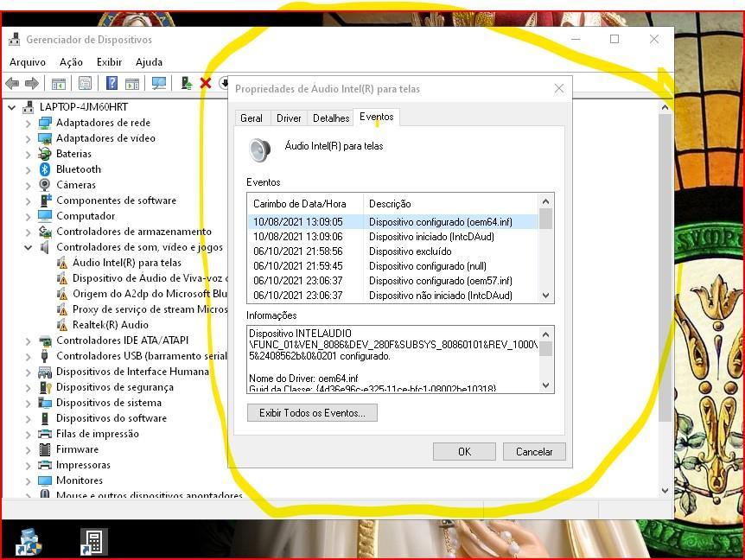
Task: Click the Adaptadores de vídeo display icon
Action: 45,138
